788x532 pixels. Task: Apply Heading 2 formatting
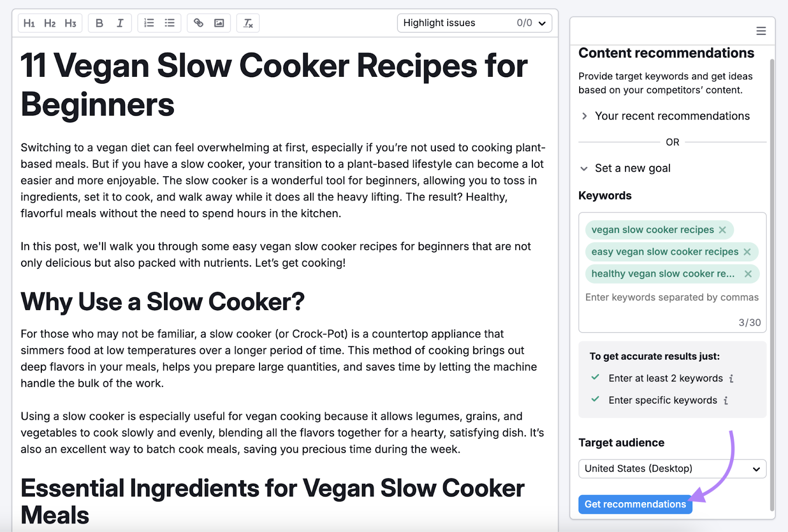coord(49,23)
